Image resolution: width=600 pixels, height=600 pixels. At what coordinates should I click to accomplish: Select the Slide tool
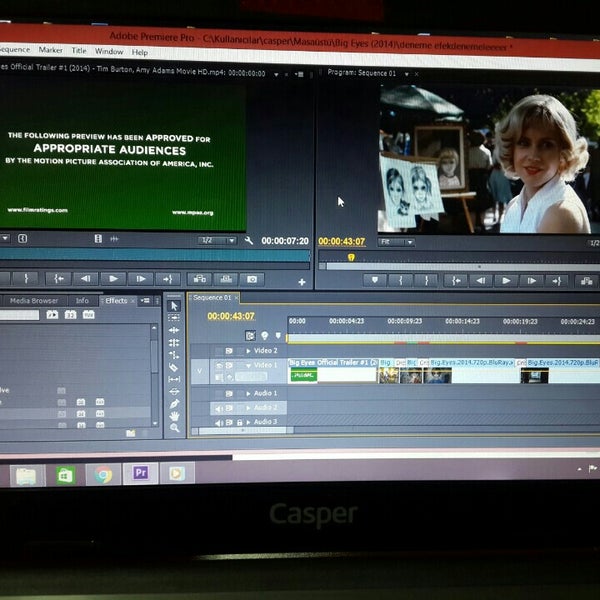point(174,391)
